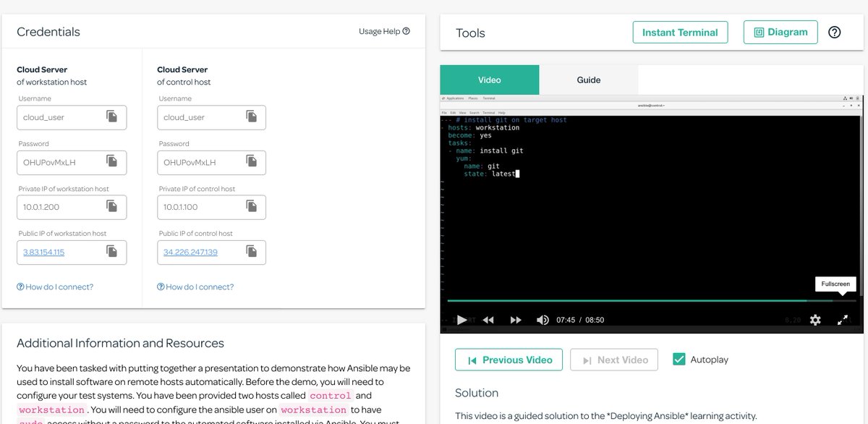Rewind the video
Screen dimensions: 868x424
(x=488, y=320)
